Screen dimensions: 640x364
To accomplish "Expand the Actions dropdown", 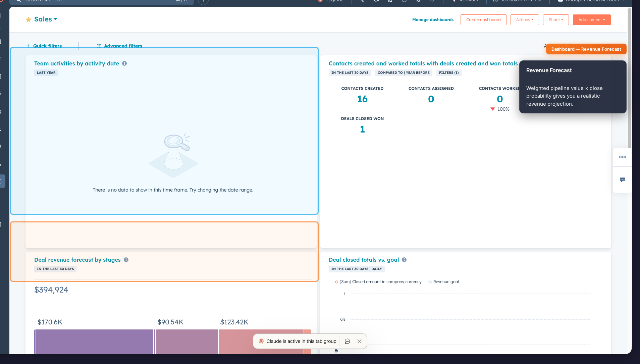I will (x=525, y=20).
